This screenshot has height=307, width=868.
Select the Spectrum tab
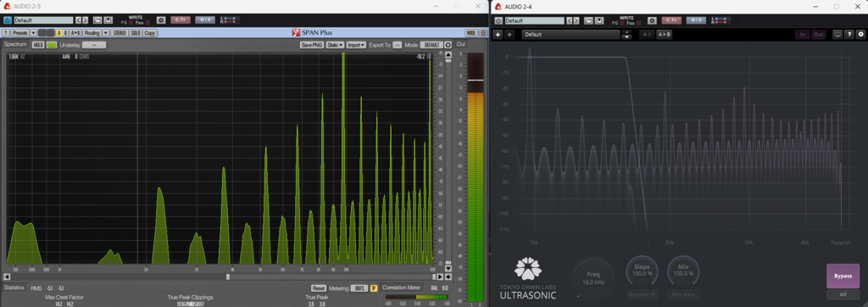[15, 44]
